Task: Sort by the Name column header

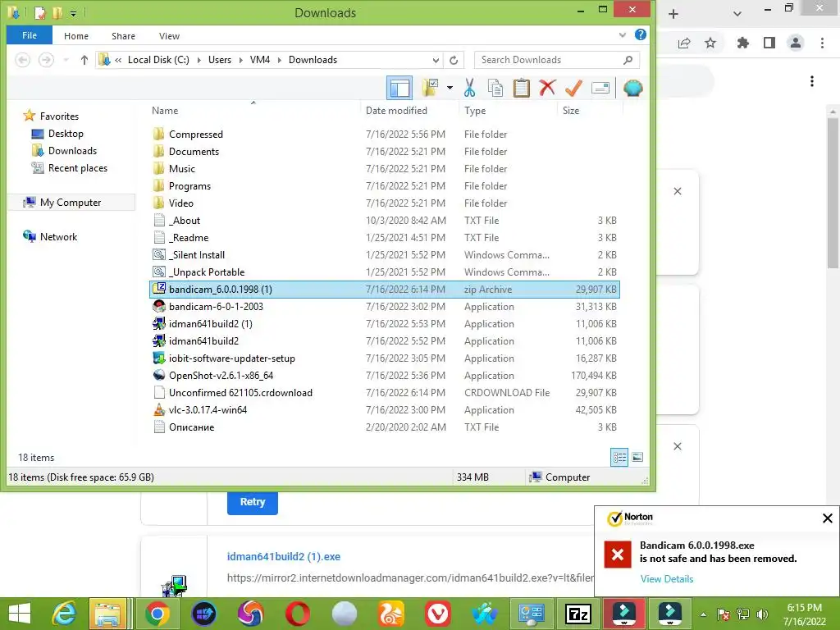Action: click(x=164, y=111)
